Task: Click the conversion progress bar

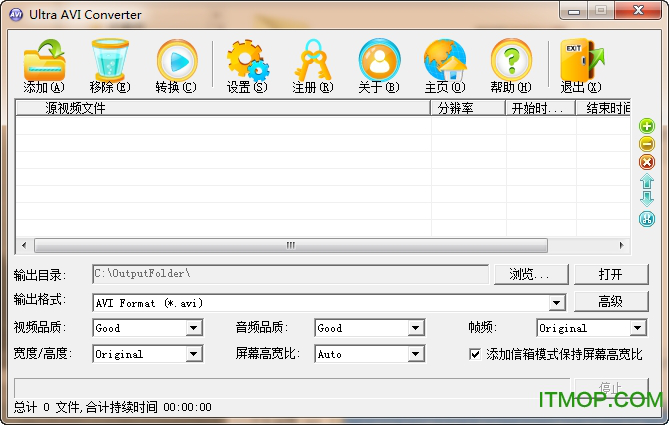Action: 292,388
